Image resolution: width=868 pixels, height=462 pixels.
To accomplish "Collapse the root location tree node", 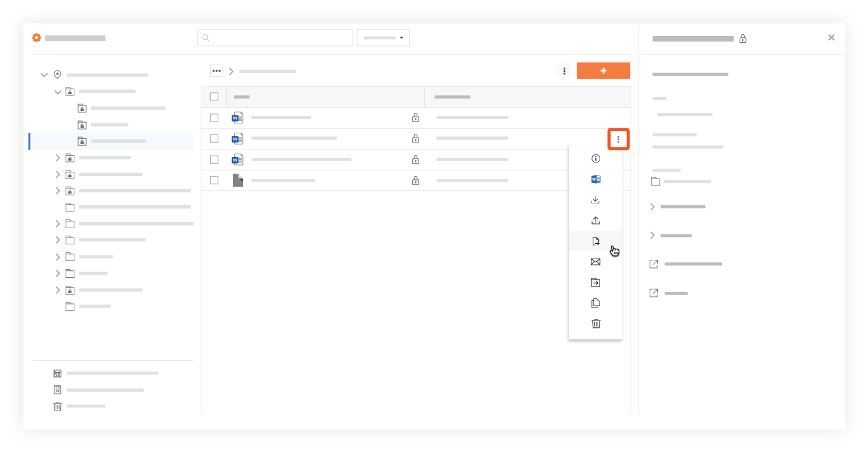I will [x=44, y=75].
